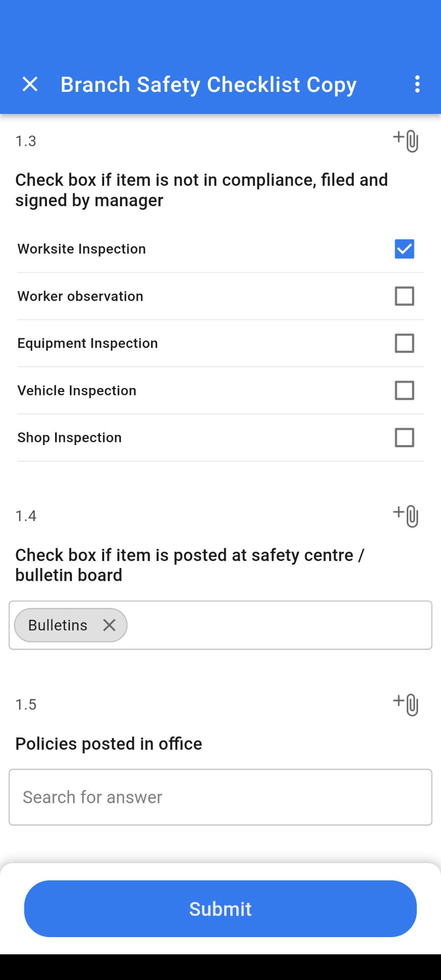Close the Branch Safety Checklist form

(x=30, y=84)
